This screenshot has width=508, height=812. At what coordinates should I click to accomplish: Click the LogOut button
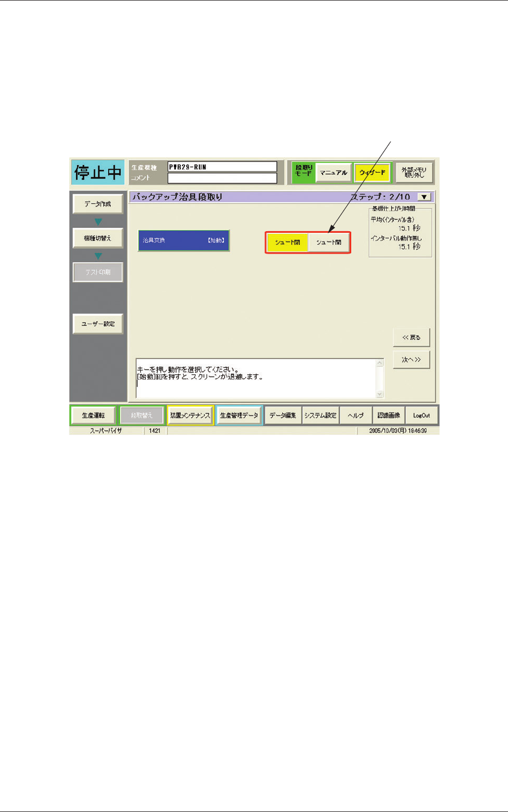tap(422, 415)
